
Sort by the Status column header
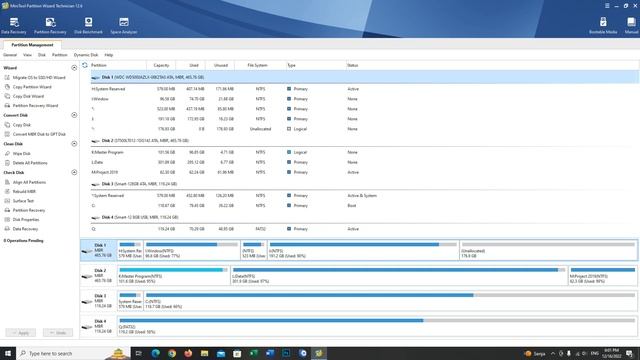pyautogui.click(x=353, y=65)
